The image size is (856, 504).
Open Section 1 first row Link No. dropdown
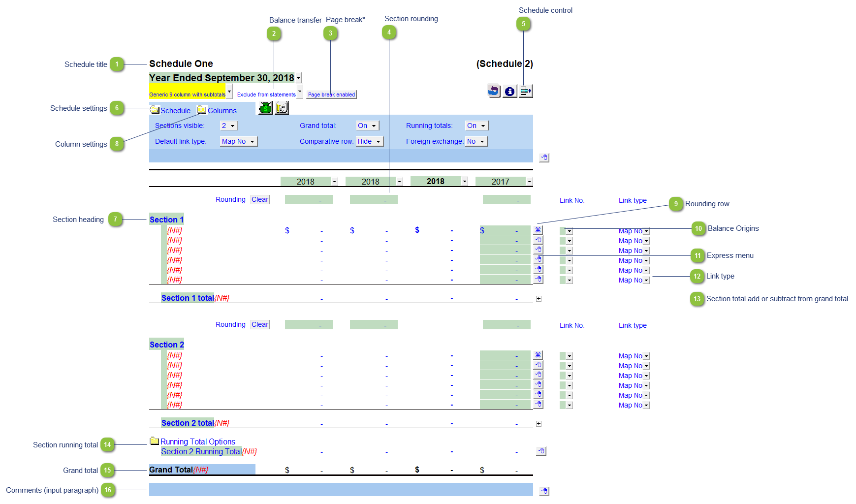tap(569, 231)
